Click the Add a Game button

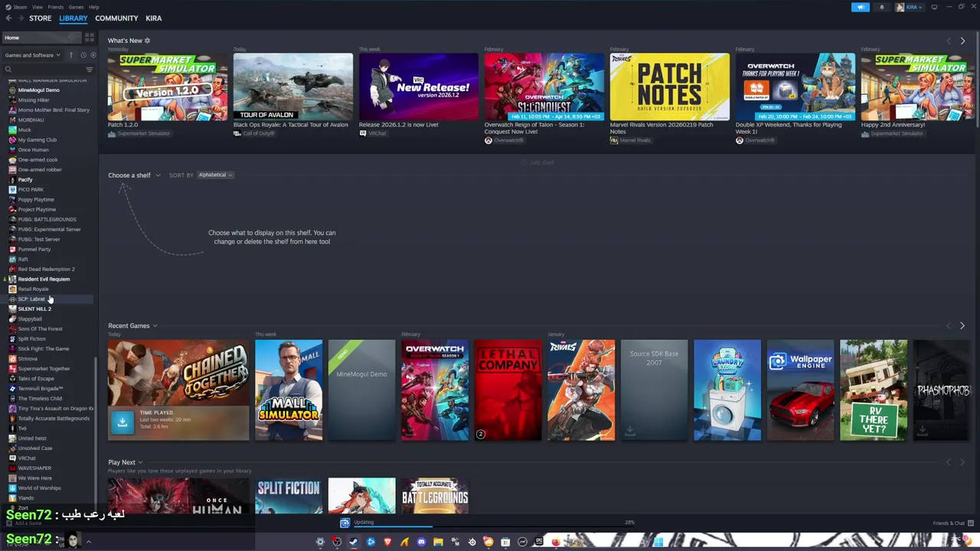[25, 523]
